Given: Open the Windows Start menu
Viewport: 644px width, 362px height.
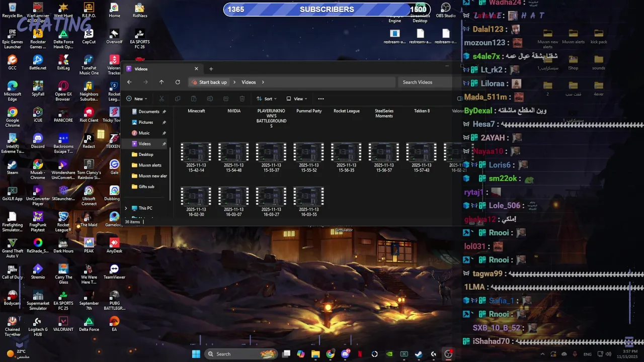Looking at the screenshot, I should point(196,354).
